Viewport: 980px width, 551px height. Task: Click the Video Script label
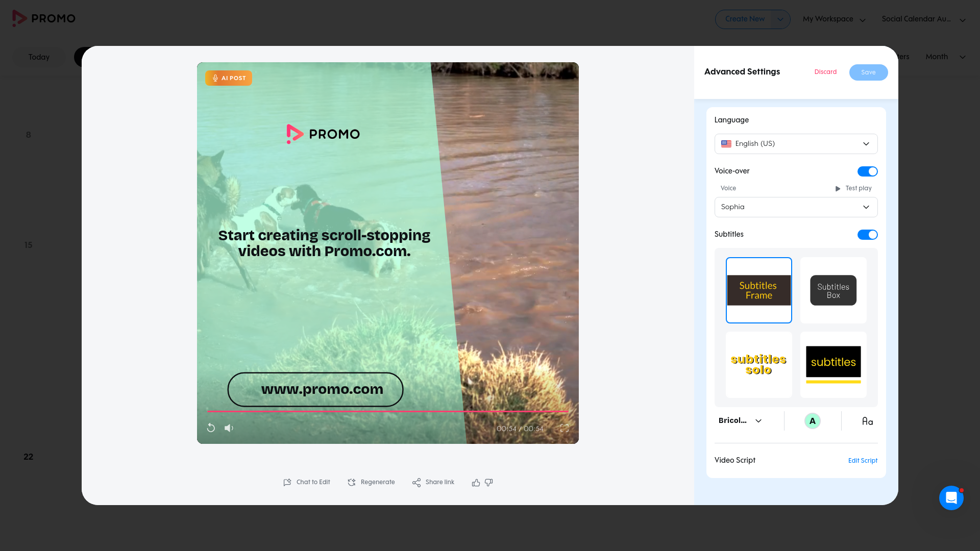[x=735, y=460]
